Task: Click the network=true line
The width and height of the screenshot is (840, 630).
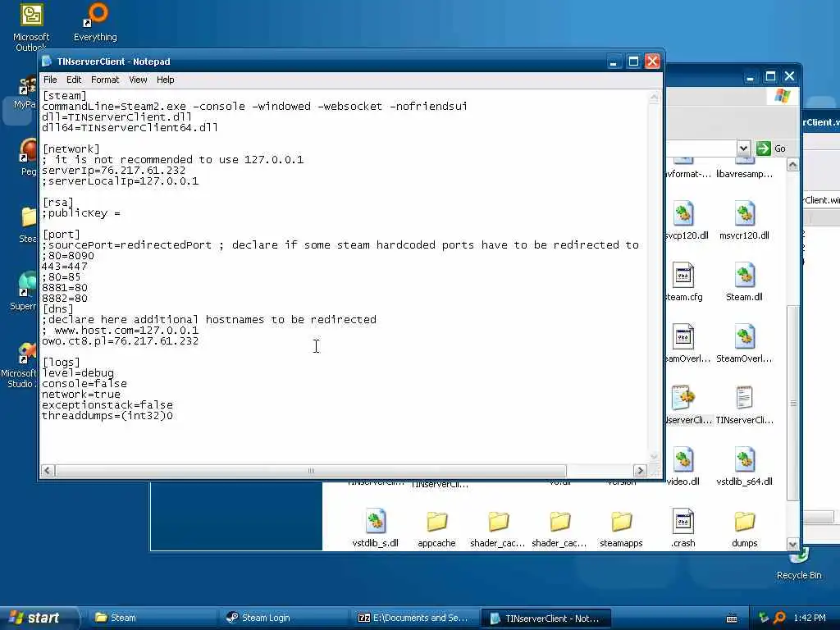Action: click(81, 395)
